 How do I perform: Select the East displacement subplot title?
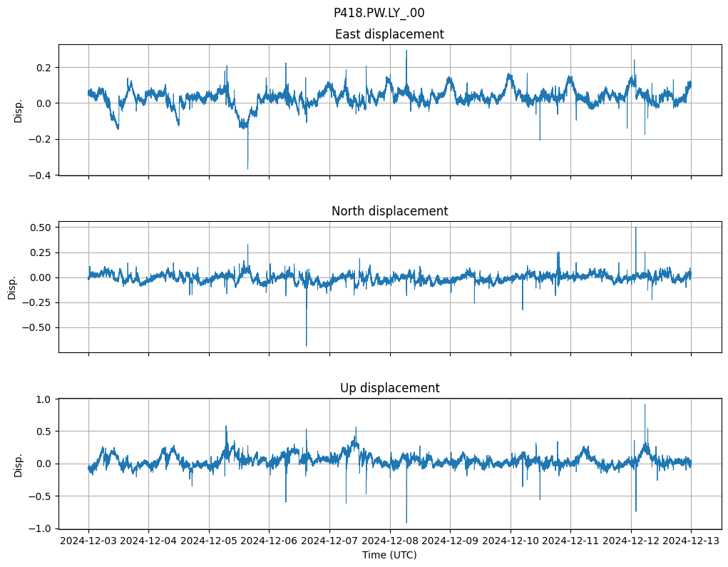pyautogui.click(x=389, y=34)
